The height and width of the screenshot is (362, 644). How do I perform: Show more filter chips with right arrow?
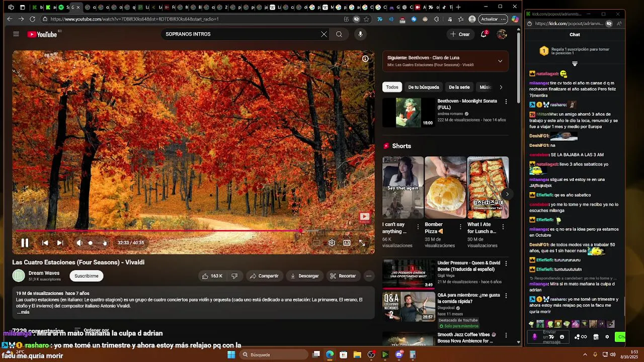point(501,87)
